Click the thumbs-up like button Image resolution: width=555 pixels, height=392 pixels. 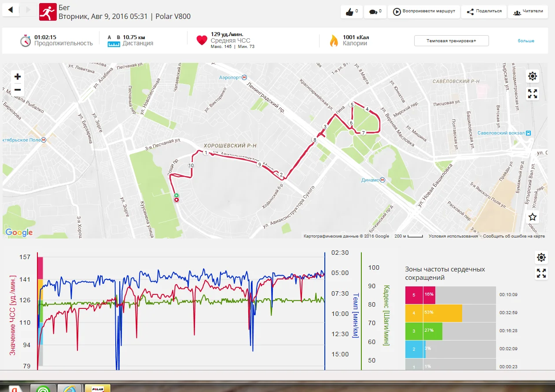click(x=351, y=12)
